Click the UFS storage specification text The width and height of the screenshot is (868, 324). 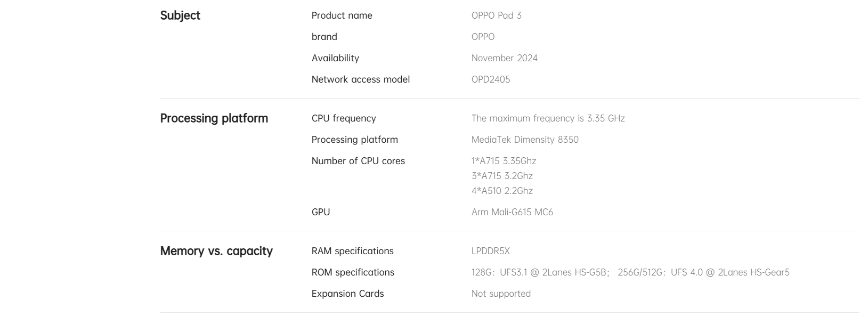click(x=630, y=272)
